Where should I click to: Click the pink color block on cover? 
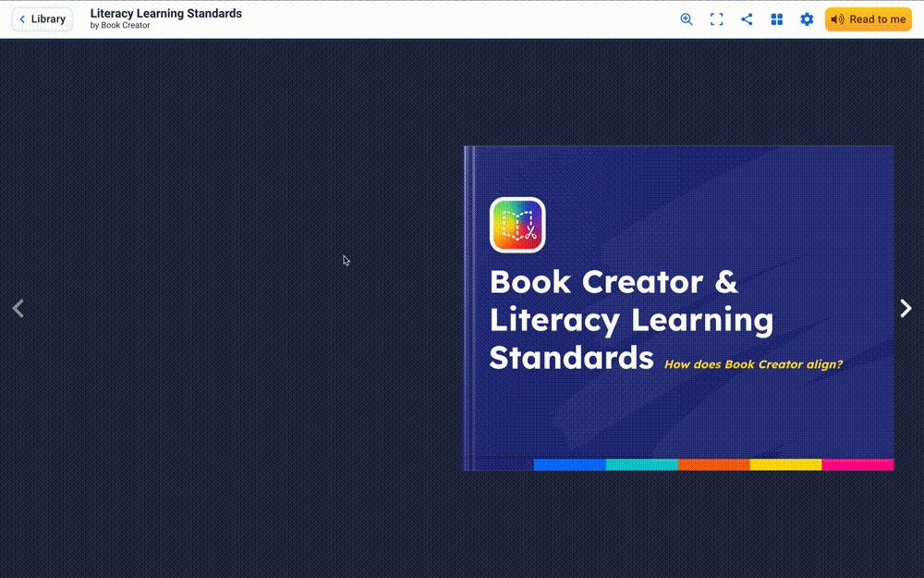point(858,465)
